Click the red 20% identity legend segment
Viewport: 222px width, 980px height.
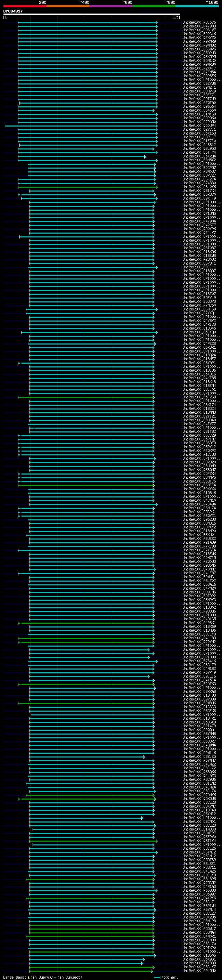click(25, 6)
